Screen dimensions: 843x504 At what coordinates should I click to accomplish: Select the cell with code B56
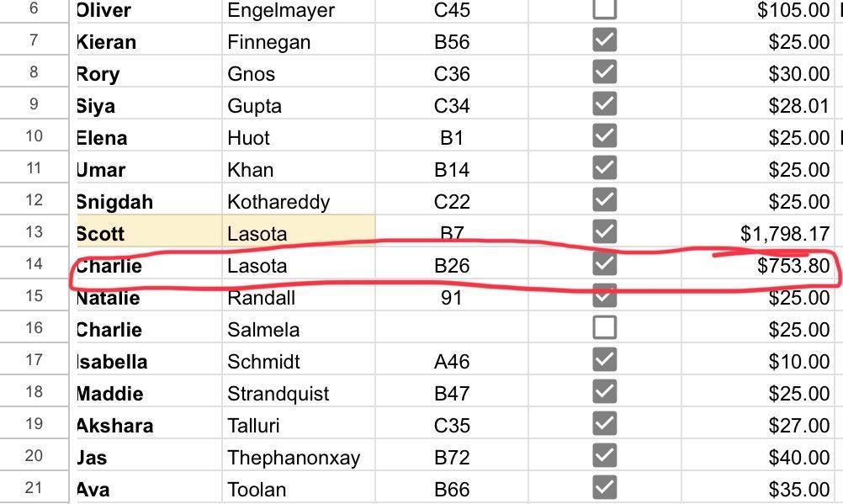tap(452, 42)
